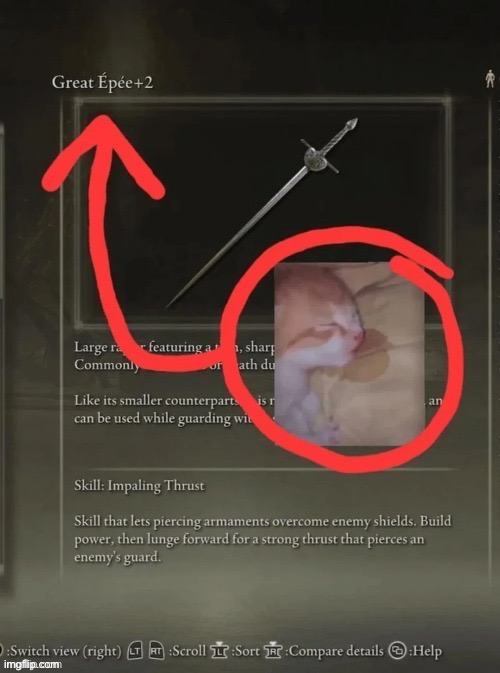Click the imgflip.com watermark
The image size is (500, 673).
point(31,665)
